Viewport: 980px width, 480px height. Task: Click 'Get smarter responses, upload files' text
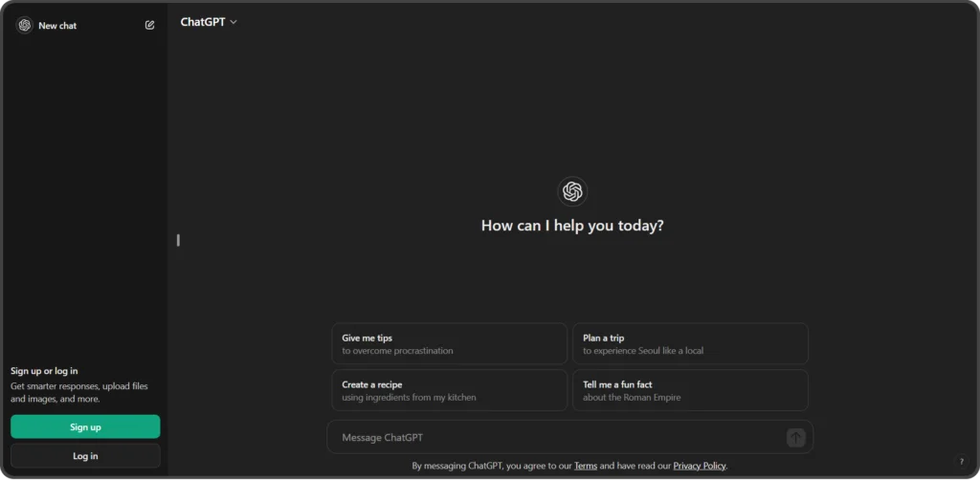(x=79, y=386)
